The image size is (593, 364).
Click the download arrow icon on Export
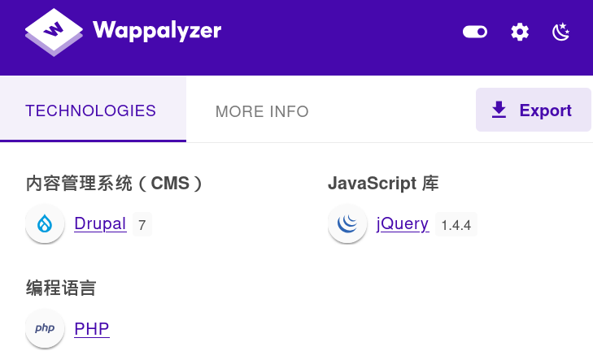tap(499, 110)
